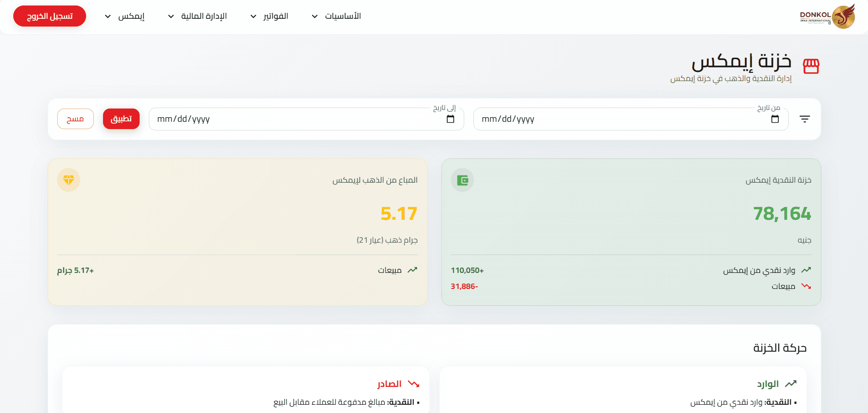
Task: Click the جرام ذهب (عيار 21) unit label
Action: 387,240
